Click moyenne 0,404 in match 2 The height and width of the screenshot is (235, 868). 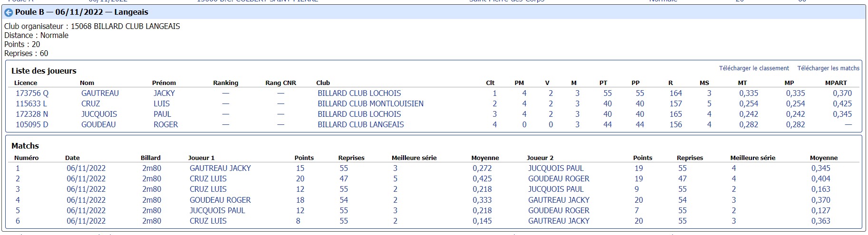point(820,179)
